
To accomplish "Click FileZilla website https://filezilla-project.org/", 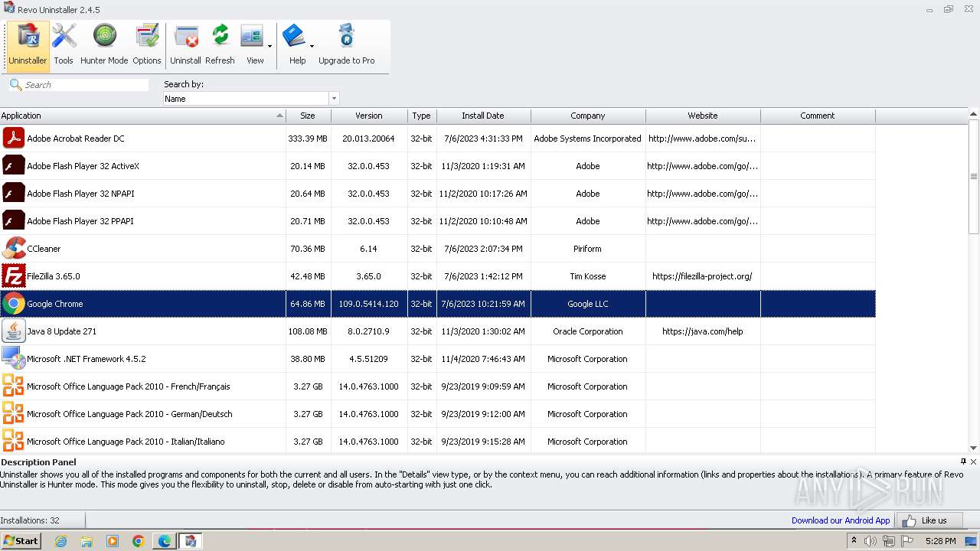I will pyautogui.click(x=703, y=276).
